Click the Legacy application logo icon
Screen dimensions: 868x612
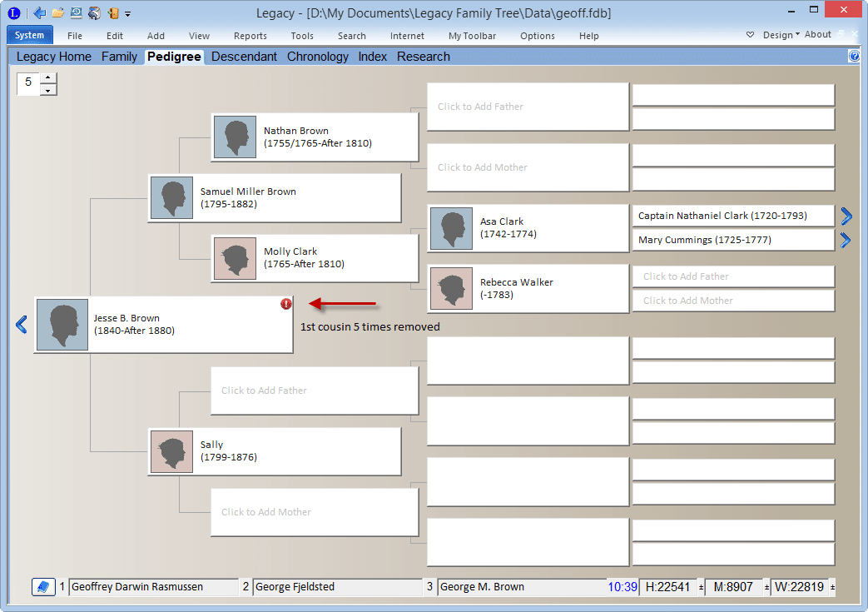tap(14, 12)
